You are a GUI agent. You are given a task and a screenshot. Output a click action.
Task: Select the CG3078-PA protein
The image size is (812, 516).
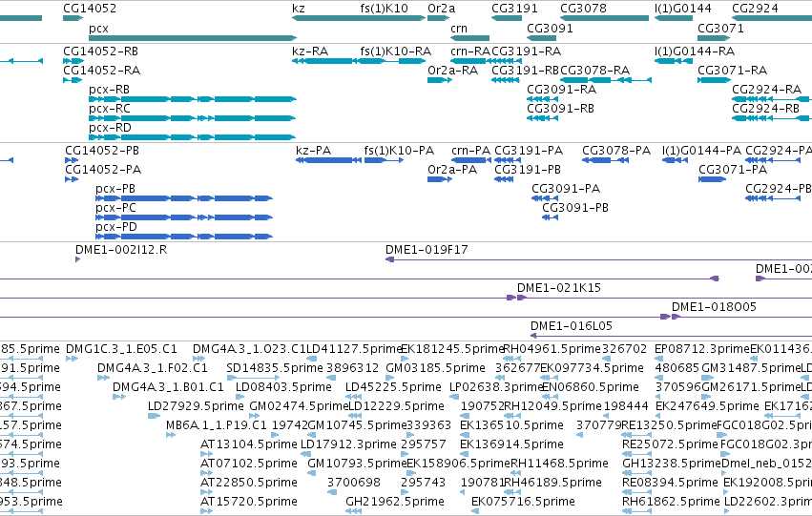605,160
